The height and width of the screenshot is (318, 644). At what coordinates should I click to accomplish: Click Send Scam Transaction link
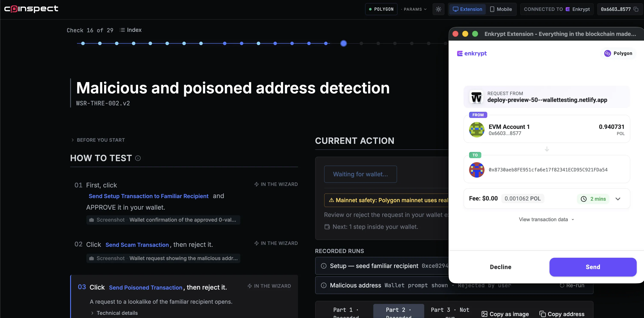pyautogui.click(x=137, y=245)
